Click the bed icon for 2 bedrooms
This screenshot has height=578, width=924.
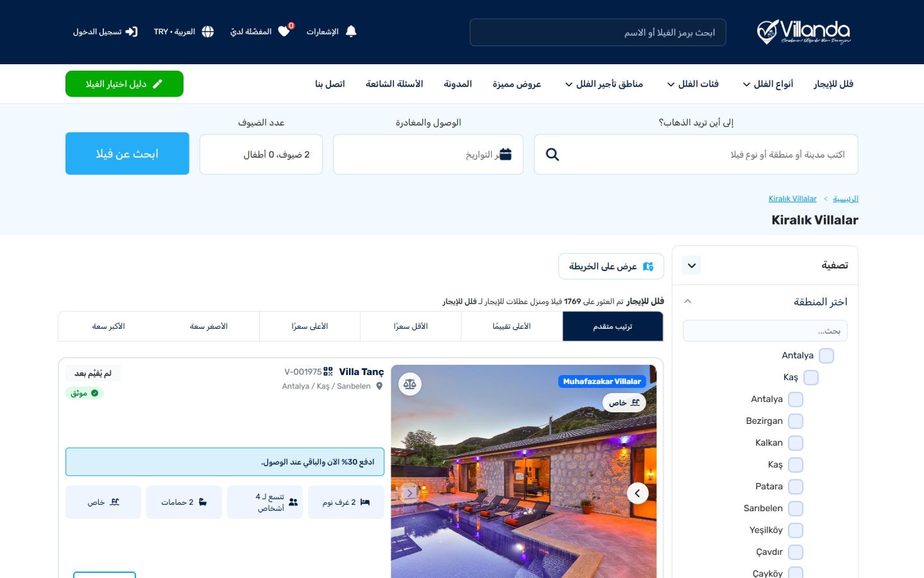(365, 502)
